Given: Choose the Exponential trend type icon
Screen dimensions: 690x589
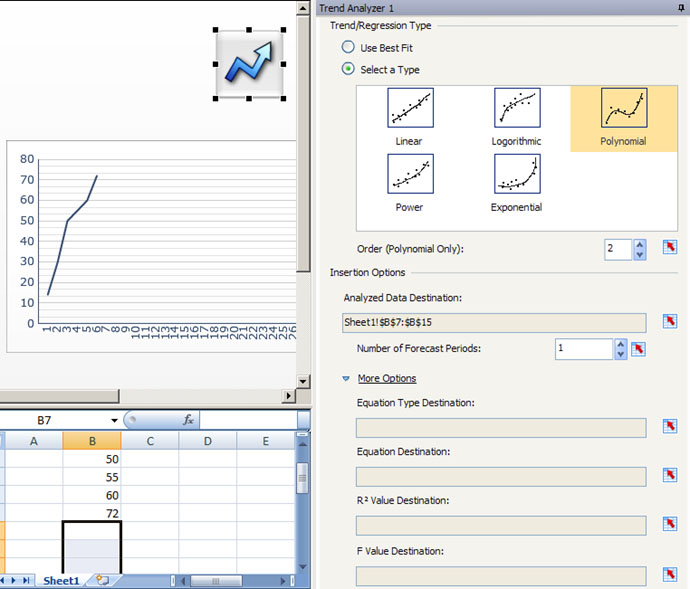Looking at the screenshot, I should pyautogui.click(x=516, y=174).
